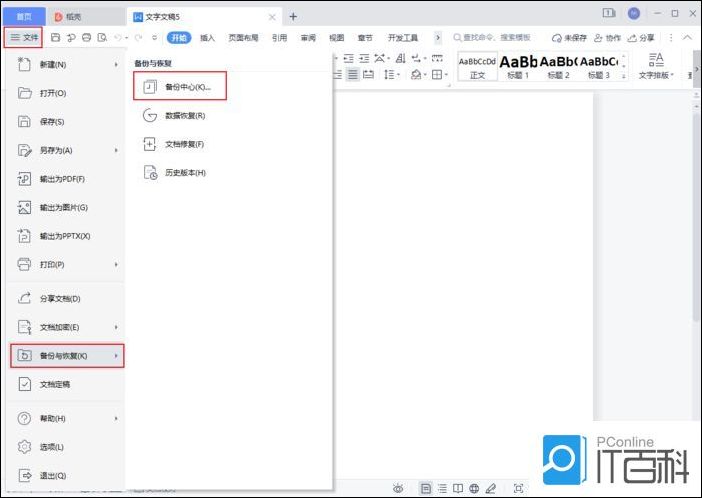Click the 协作 collaboration button
Screen dimensions: 702x498
(x=608, y=38)
